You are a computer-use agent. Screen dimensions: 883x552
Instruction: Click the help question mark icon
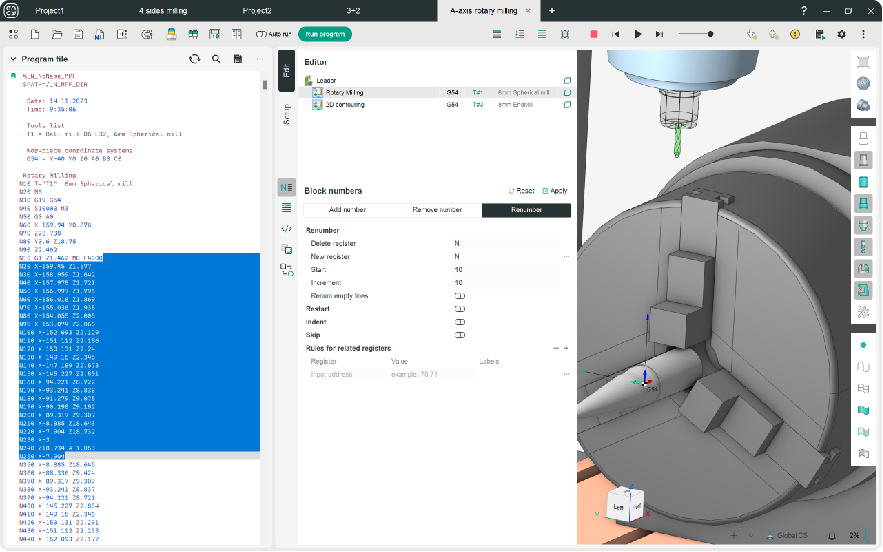[x=804, y=11]
